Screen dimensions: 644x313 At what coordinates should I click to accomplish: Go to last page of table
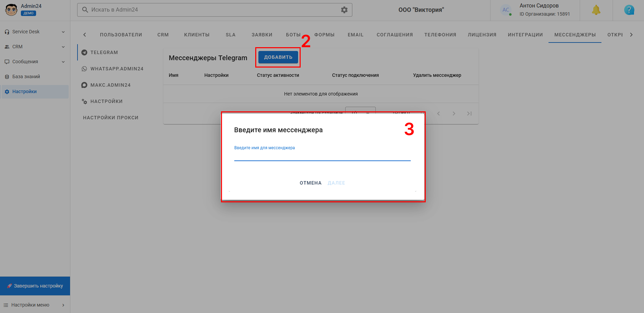pos(469,113)
